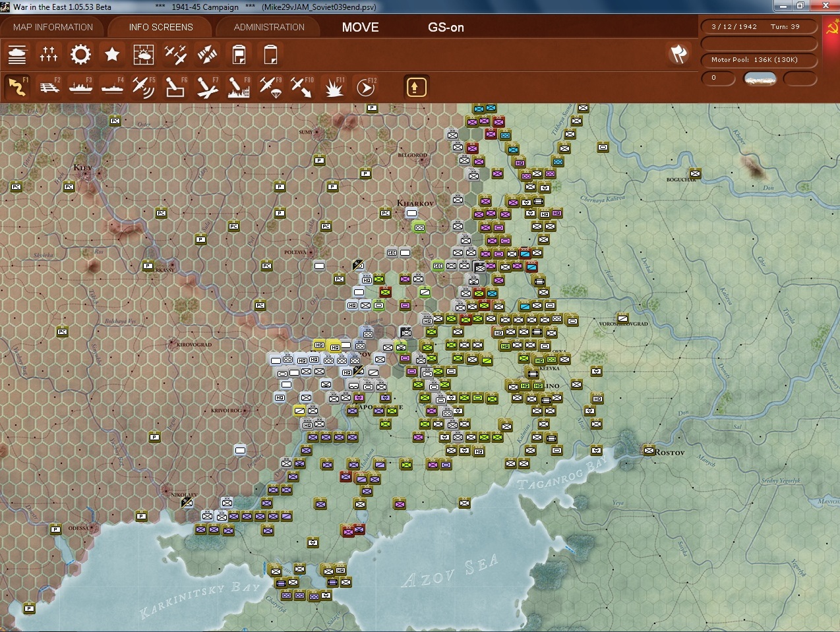Select the black air unit counter at Nikolaev

187,503
